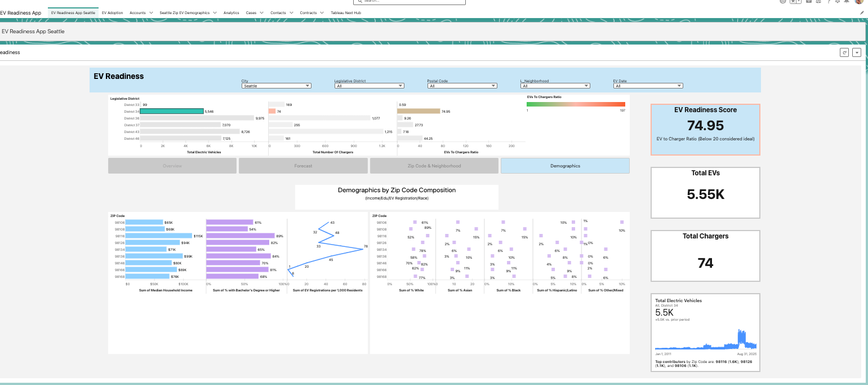868x385 pixels.
Task: Focus the global Search field
Action: coord(409,2)
